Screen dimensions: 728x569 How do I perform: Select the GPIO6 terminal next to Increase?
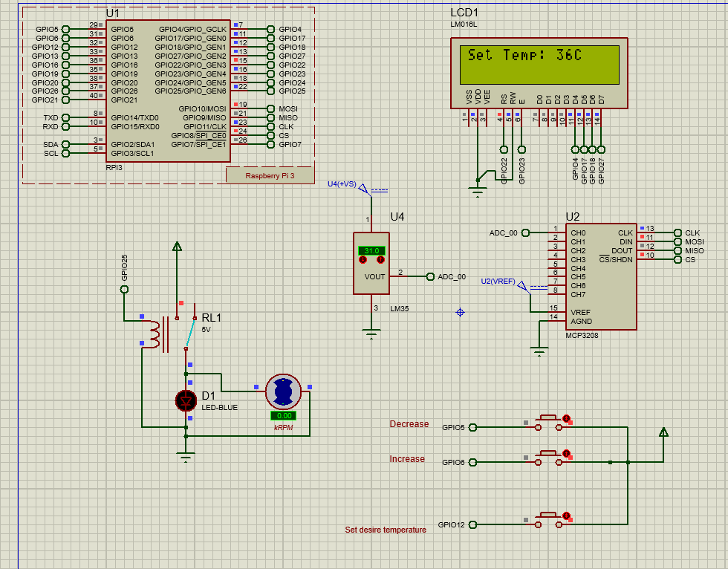(472, 462)
